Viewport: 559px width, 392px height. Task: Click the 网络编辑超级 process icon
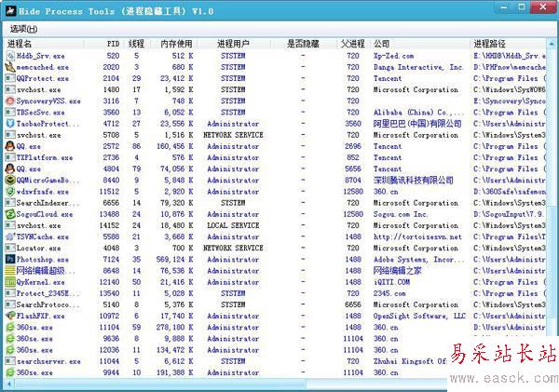[10, 270]
